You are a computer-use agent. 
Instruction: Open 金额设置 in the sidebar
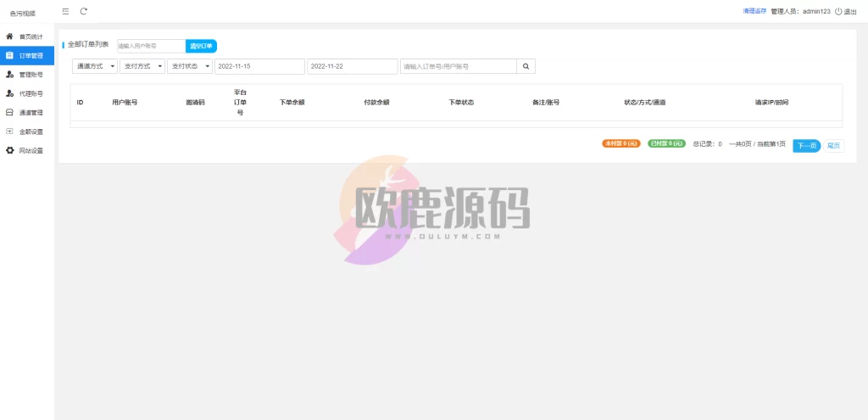coord(27,132)
